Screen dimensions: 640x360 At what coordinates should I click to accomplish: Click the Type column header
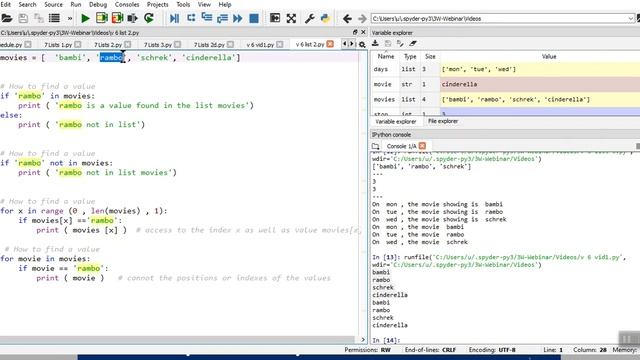pos(410,57)
